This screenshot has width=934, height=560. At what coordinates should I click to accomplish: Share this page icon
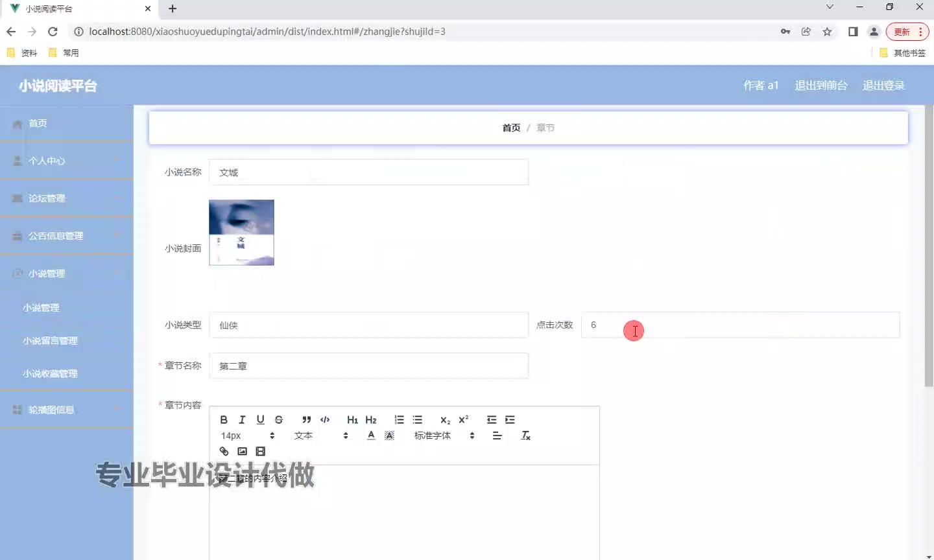pyautogui.click(x=806, y=32)
